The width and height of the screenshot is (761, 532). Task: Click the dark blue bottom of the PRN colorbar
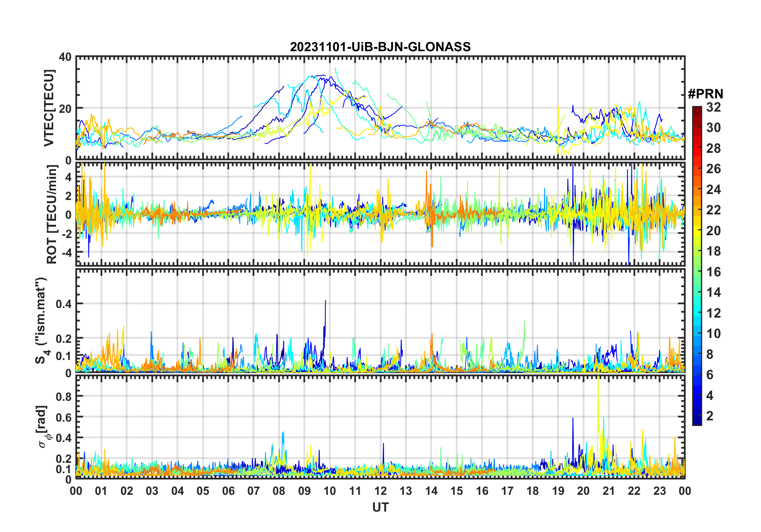click(697, 420)
